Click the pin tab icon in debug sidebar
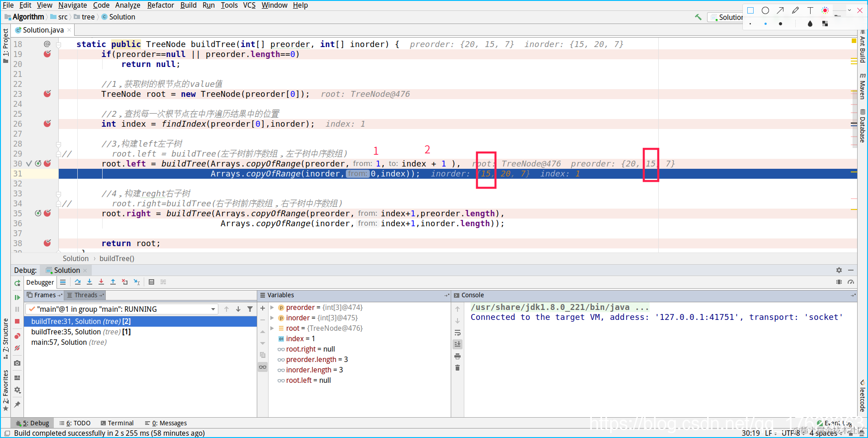The width and height of the screenshot is (868, 438). 17,404
